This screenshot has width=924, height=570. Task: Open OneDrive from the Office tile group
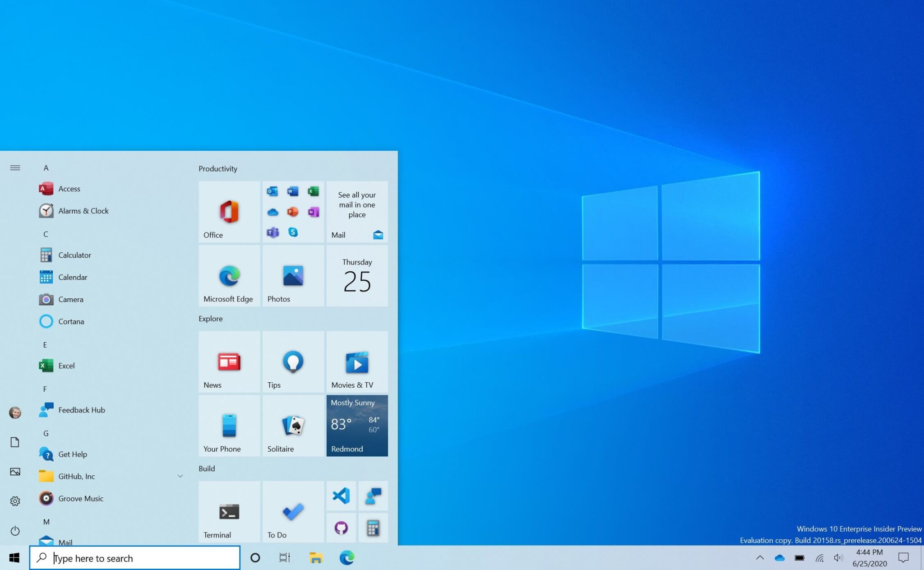tap(272, 212)
